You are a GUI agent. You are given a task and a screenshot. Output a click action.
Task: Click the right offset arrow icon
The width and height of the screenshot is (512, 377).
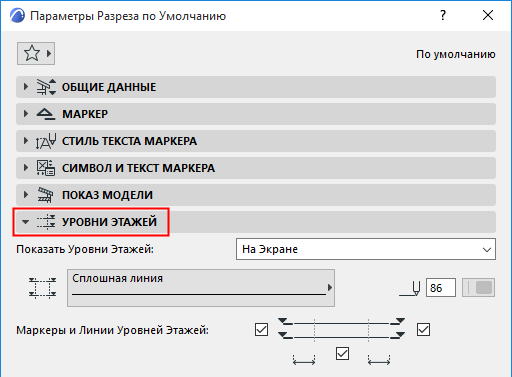pos(379,360)
